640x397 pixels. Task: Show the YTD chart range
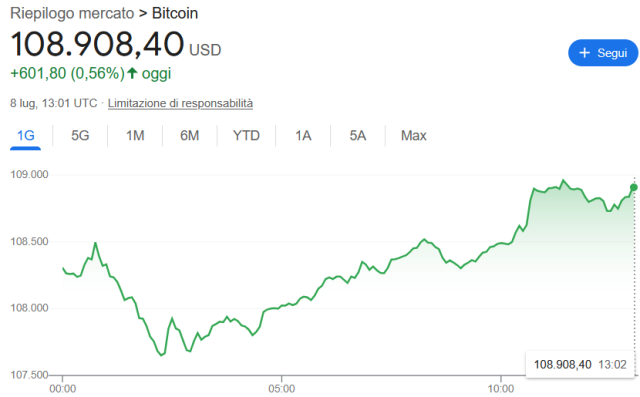point(246,135)
